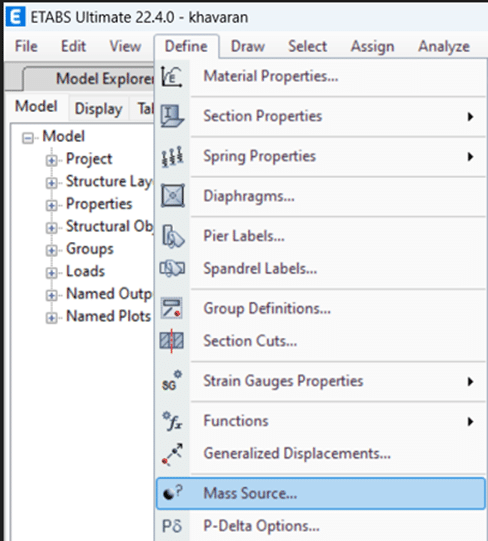Click the P-Delta Options icon
Viewport: 488px width, 541px height.
172,526
